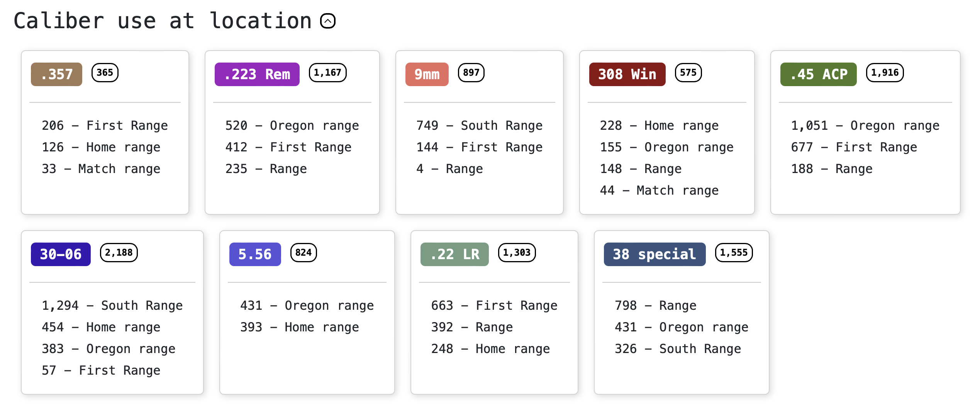Screen dimensions: 980x404
Task: Click the 30-06 caliber badge
Action: (61, 254)
